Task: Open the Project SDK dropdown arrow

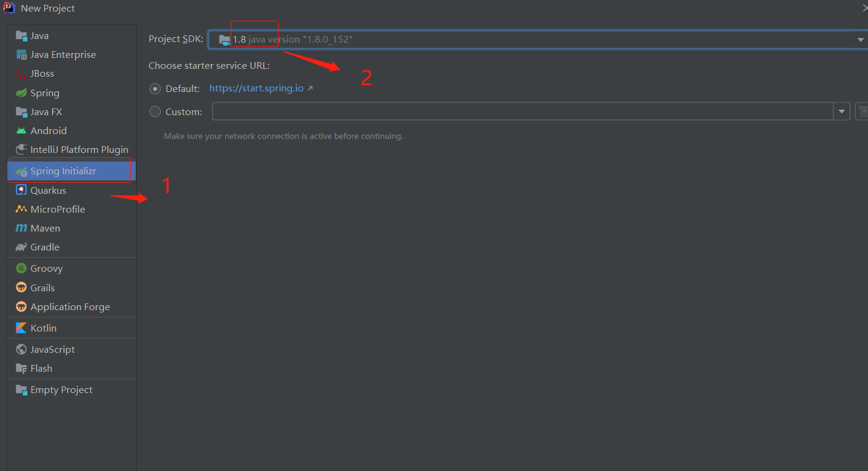Action: 860,40
